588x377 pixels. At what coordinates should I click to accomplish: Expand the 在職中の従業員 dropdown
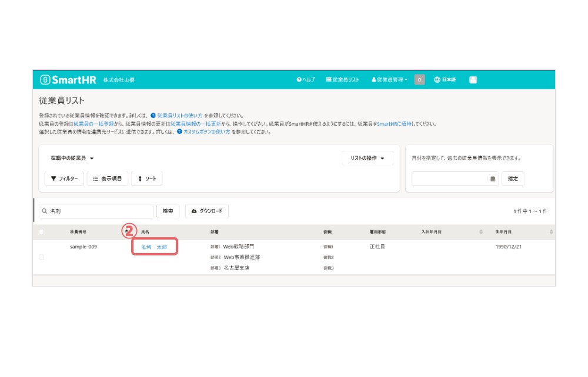pos(72,158)
